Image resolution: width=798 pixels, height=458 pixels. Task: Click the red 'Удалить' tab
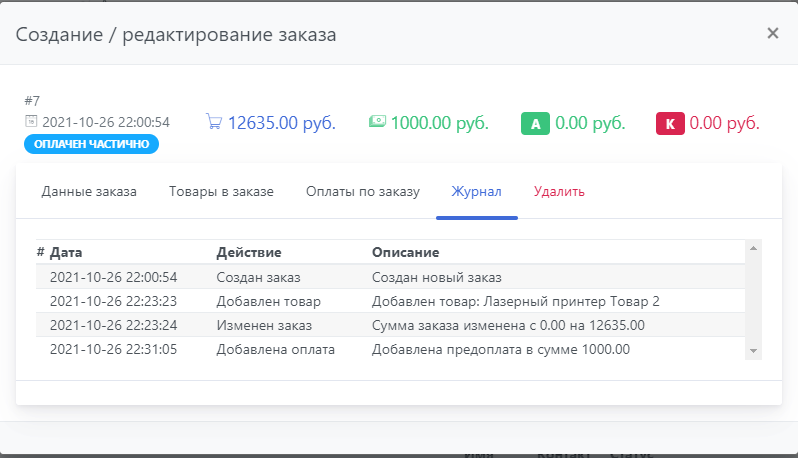[559, 191]
